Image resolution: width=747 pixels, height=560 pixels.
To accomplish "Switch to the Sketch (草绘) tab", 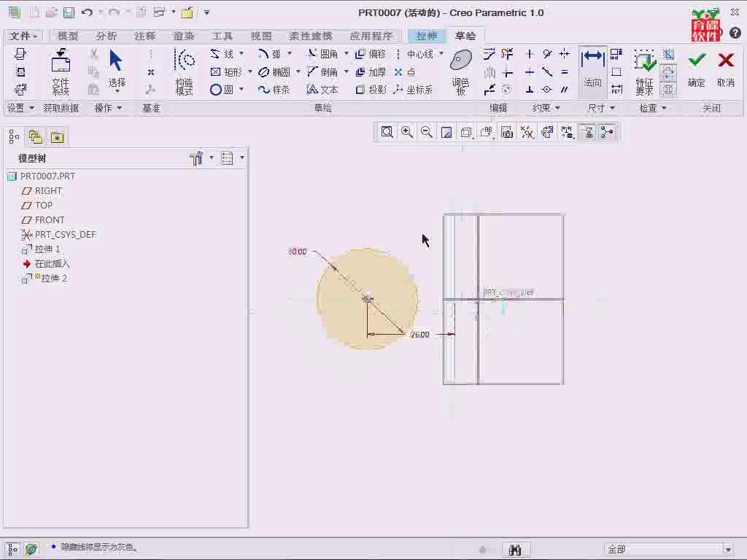I will 465,36.
